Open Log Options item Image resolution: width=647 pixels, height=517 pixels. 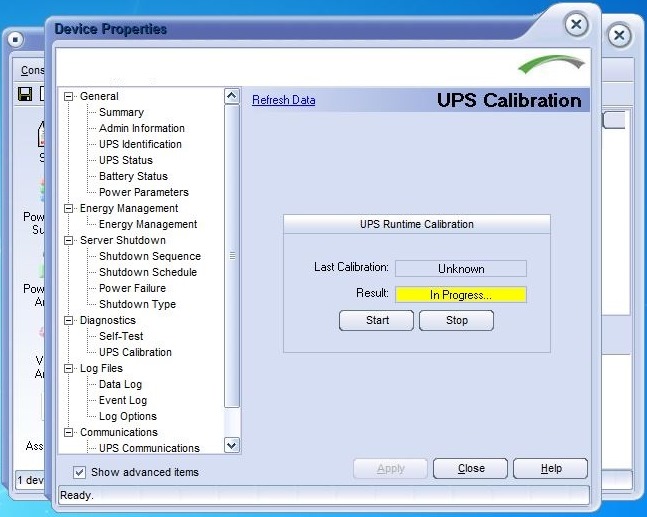[128, 416]
